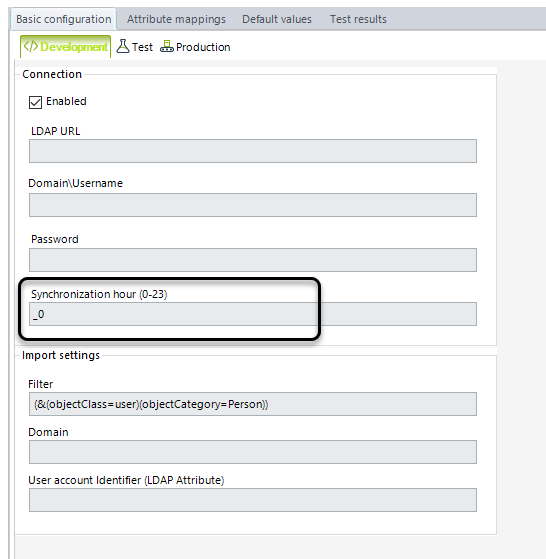Click the Production conveyor icon
546x559 pixels.
[x=167, y=46]
